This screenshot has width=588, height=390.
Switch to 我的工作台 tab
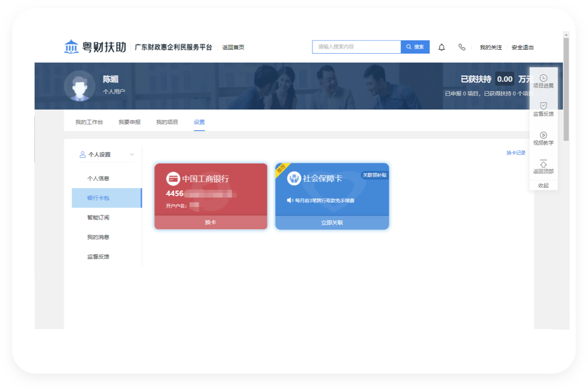point(89,122)
